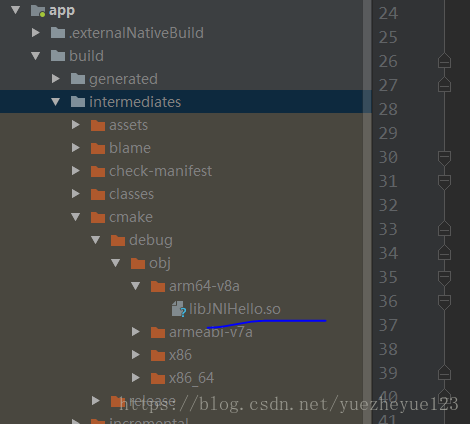Expand the check-manifest folder arrow
Screen dimensions: 470x424
pos(76,171)
